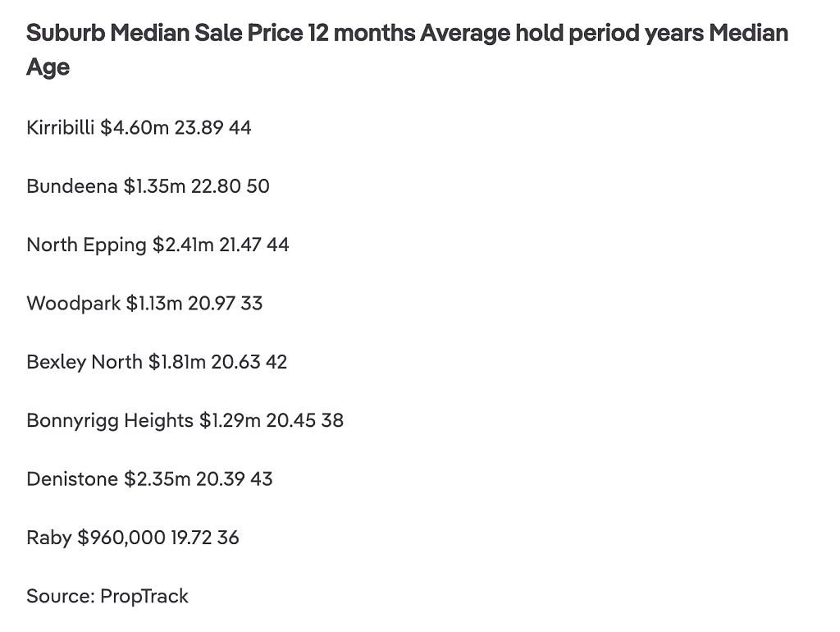Click the Bexley North price $1.81m
This screenshot has width=840, height=632.
point(177,362)
